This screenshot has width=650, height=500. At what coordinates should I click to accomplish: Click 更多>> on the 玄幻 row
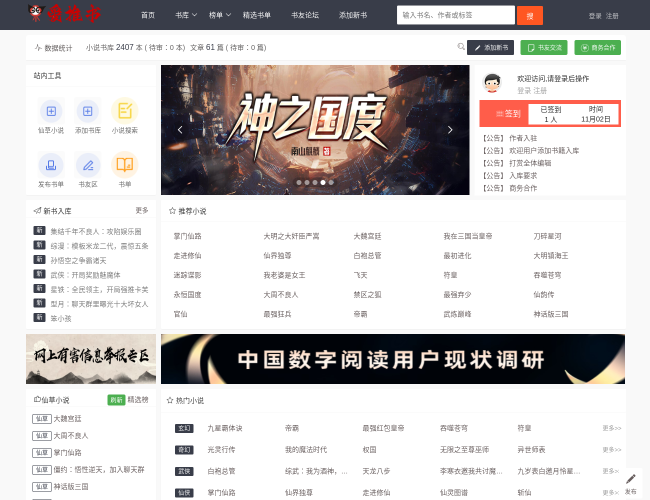pyautogui.click(x=612, y=428)
